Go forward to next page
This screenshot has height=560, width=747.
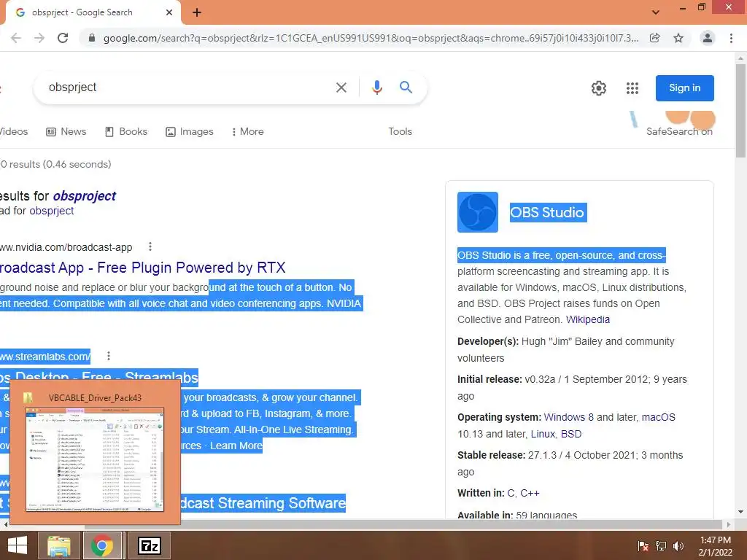click(39, 38)
